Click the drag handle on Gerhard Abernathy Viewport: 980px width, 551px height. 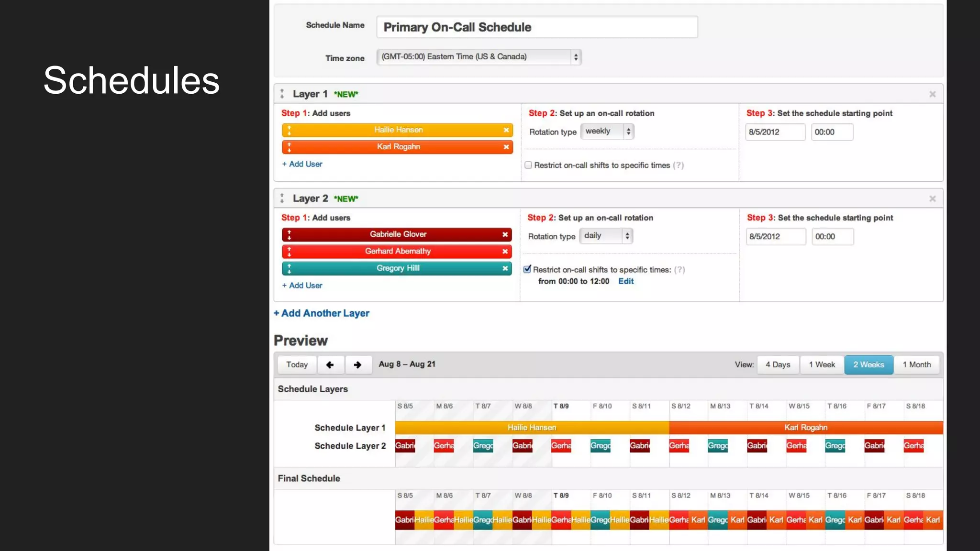[x=289, y=252]
